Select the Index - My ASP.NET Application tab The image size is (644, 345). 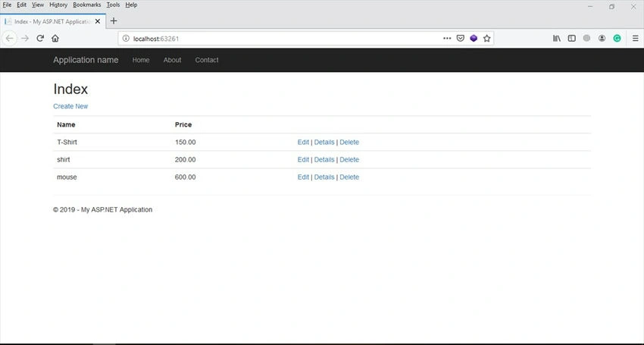tap(52, 21)
